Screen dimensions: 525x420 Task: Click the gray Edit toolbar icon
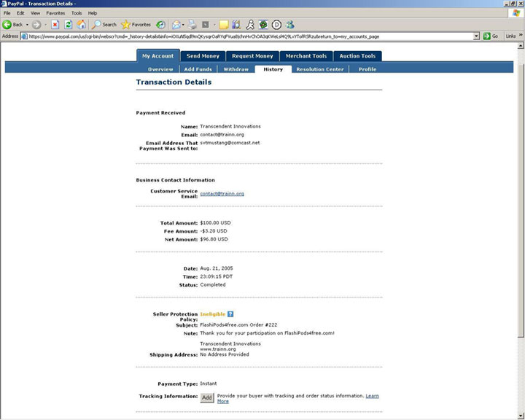pos(205,25)
